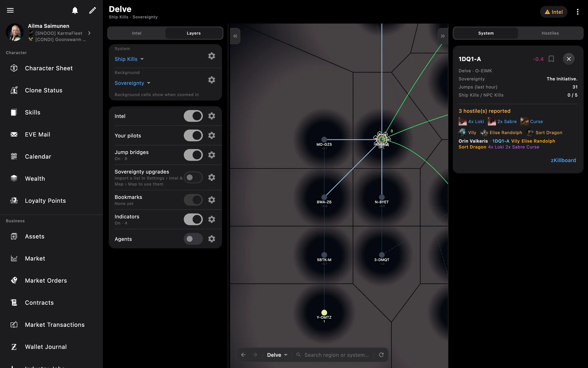The height and width of the screenshot is (368, 588).
Task: Enable Sovereignty upgrades switch
Action: coord(193,177)
